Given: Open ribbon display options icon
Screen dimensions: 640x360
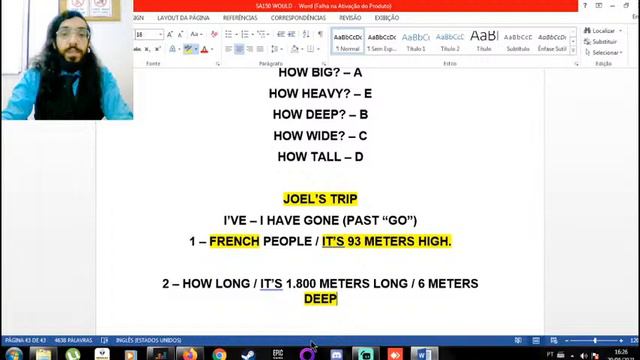Looking at the screenshot, I should [599, 6].
